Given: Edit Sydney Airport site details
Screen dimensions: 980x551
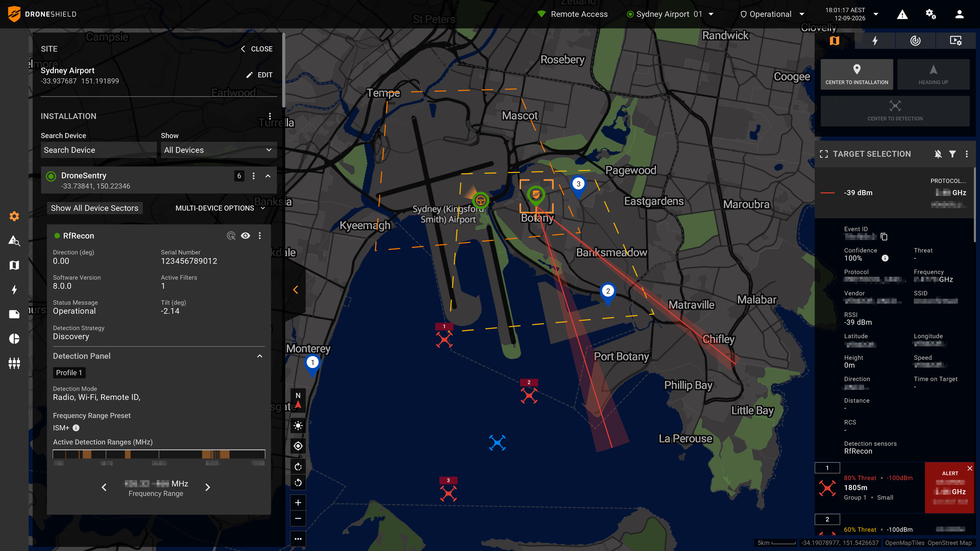Looking at the screenshot, I should point(259,75).
